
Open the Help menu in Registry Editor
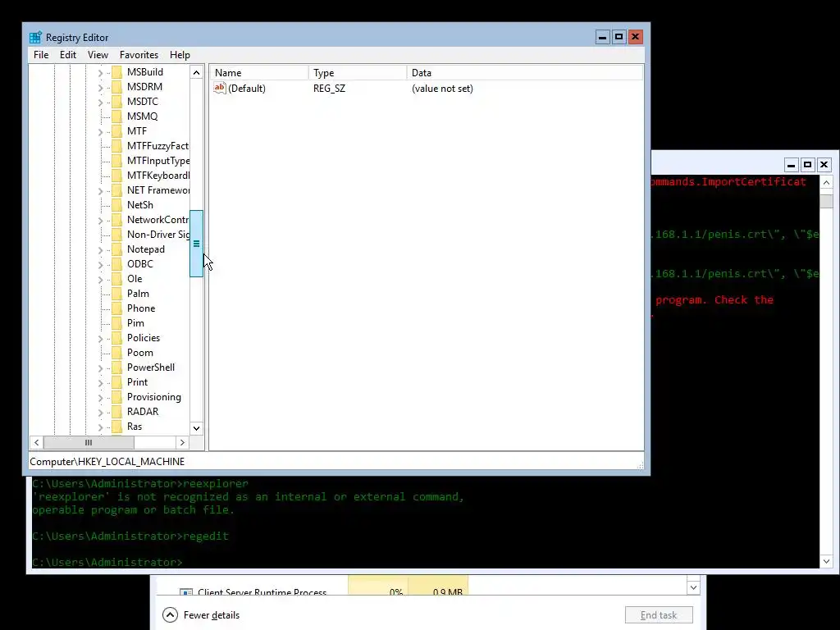(180, 55)
